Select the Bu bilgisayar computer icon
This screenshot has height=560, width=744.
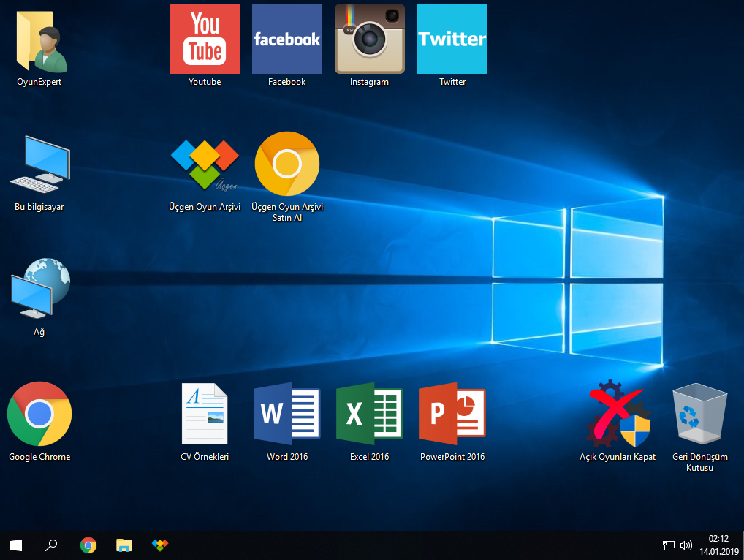tap(40, 164)
